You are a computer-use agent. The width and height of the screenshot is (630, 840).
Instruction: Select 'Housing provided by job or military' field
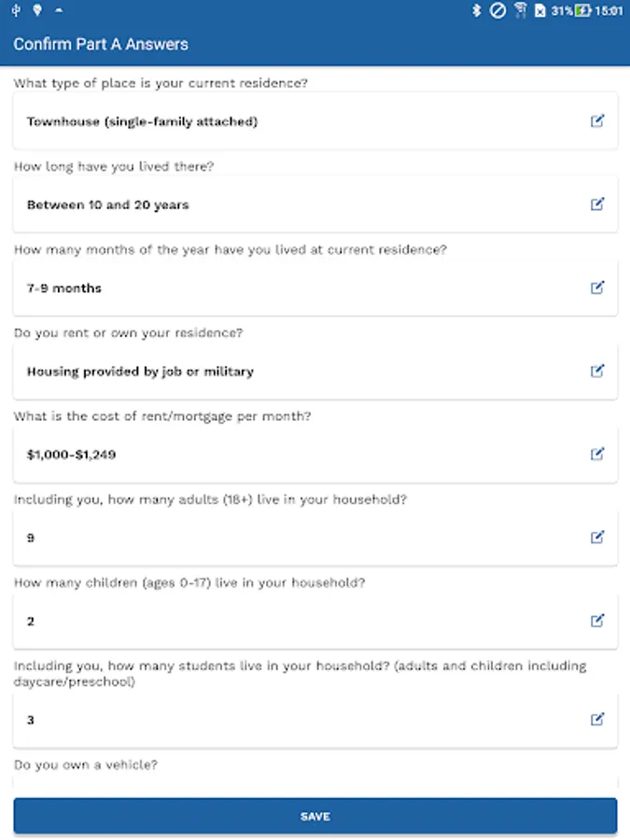280,371
